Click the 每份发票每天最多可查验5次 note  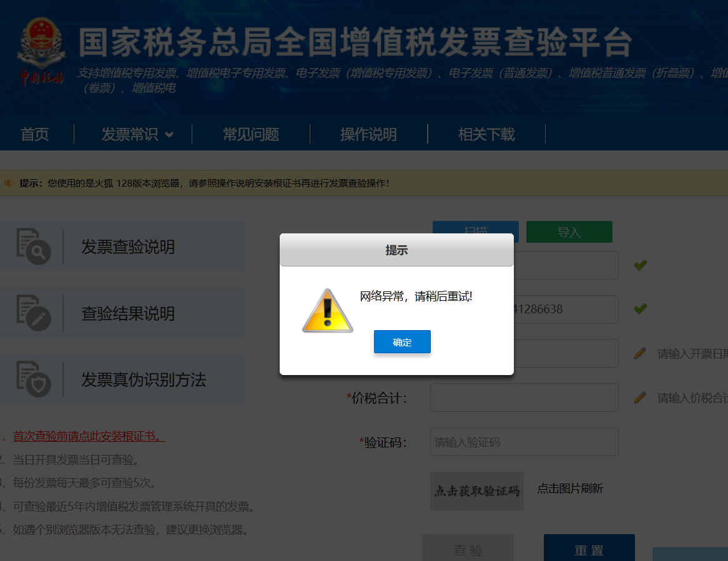coord(84,483)
